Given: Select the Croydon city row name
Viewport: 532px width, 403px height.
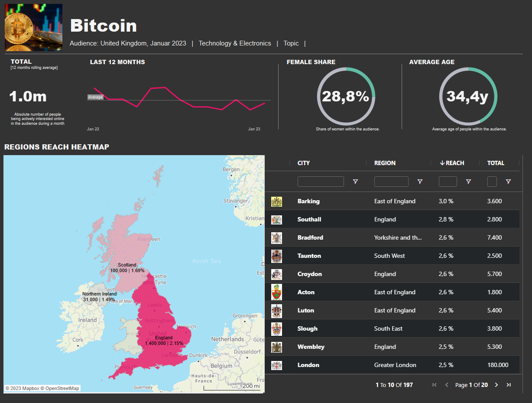Looking at the screenshot, I should tap(310, 274).
